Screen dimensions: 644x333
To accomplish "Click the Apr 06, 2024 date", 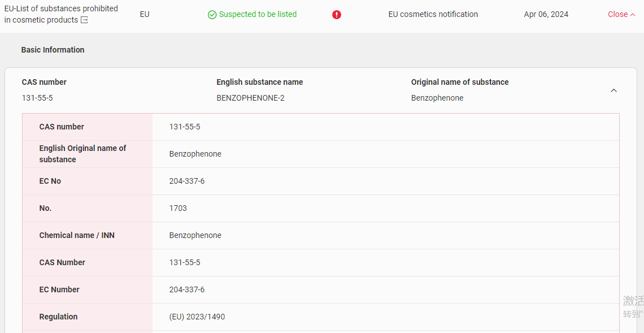I will (x=546, y=14).
